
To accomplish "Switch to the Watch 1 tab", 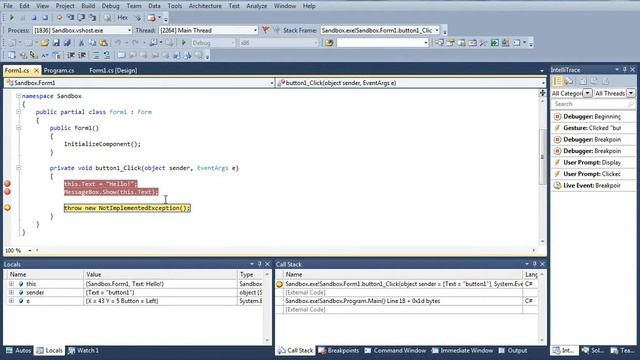I will click(x=84, y=350).
